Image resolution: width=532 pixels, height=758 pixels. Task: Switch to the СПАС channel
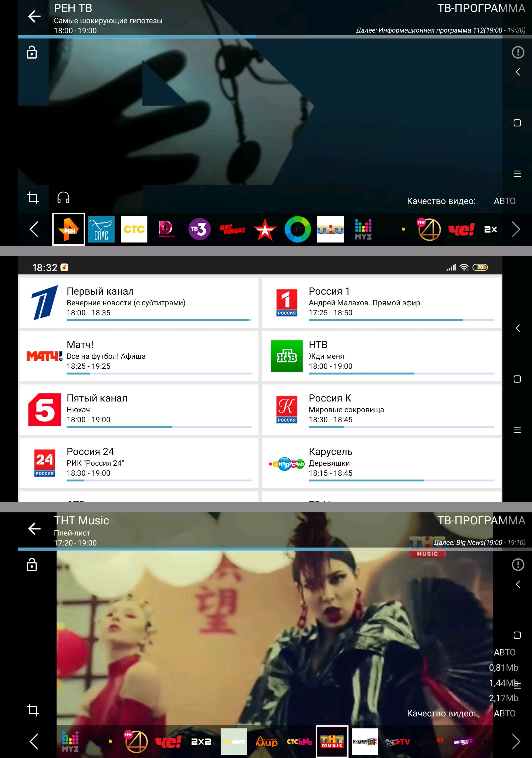pyautogui.click(x=101, y=229)
